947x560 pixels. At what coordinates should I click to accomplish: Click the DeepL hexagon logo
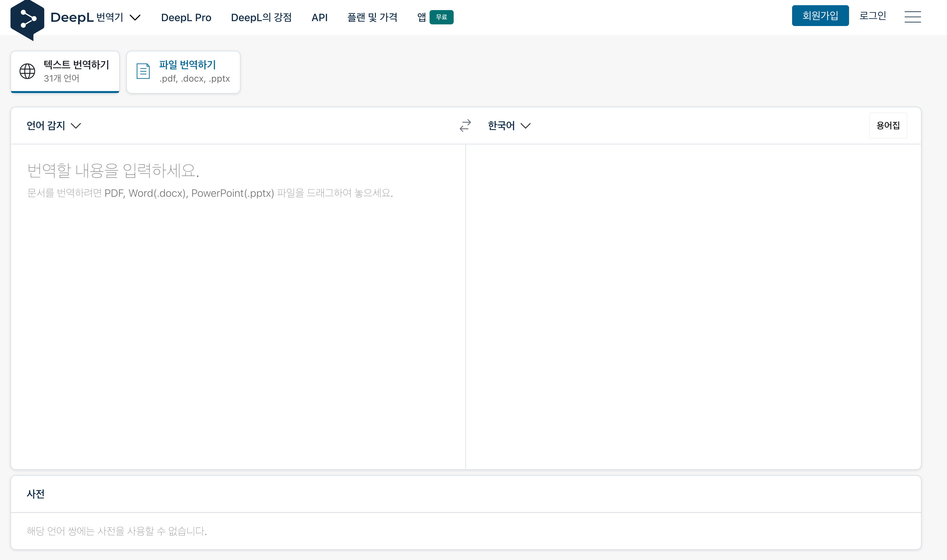click(27, 20)
